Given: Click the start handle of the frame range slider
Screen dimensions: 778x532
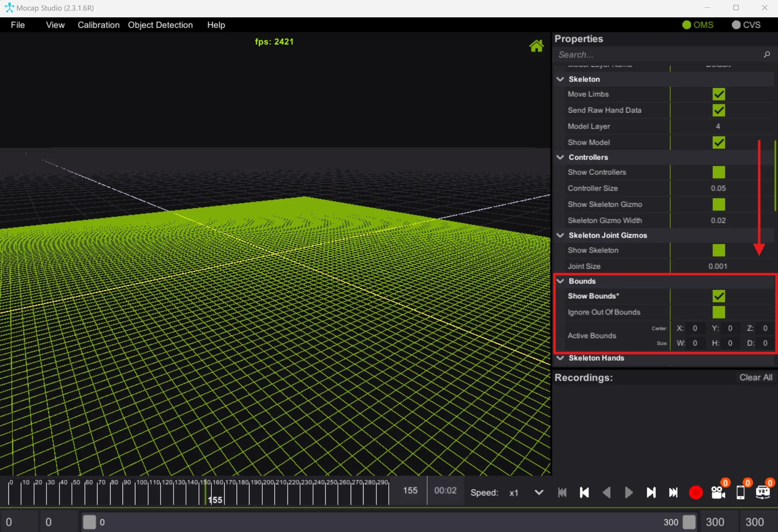Looking at the screenshot, I should [89, 522].
